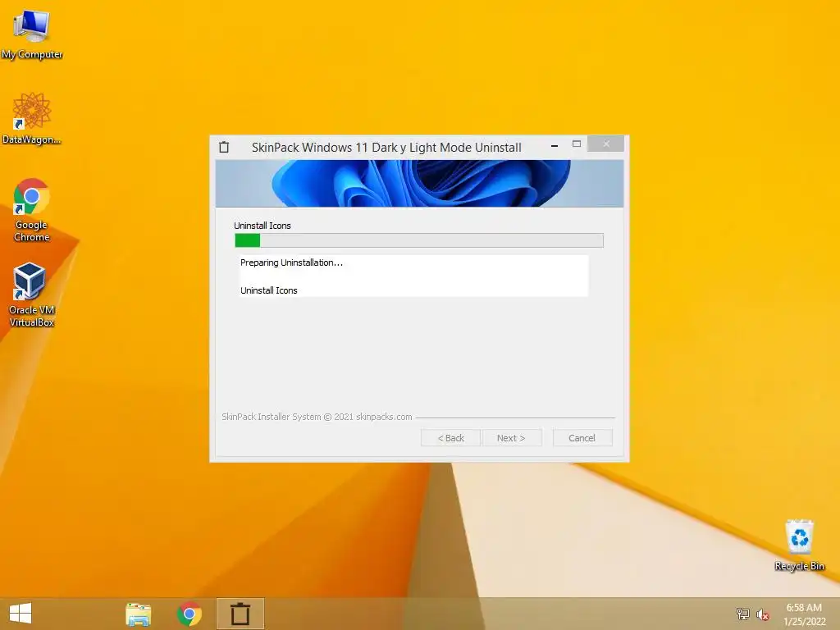Click the network tray icon
Screen dimensions: 840x630
(x=742, y=614)
